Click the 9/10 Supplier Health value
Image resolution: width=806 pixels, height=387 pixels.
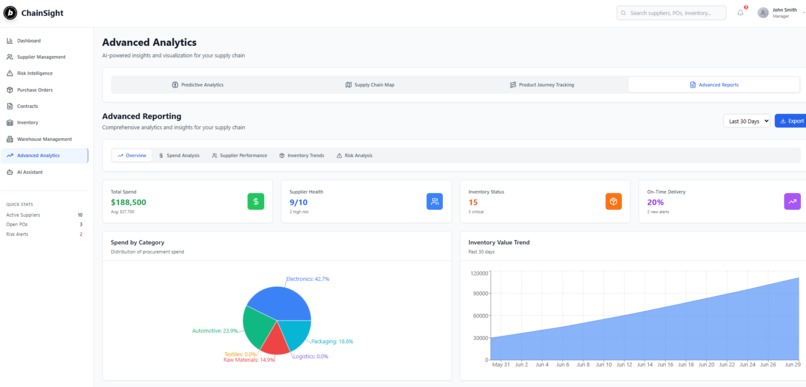(x=299, y=202)
